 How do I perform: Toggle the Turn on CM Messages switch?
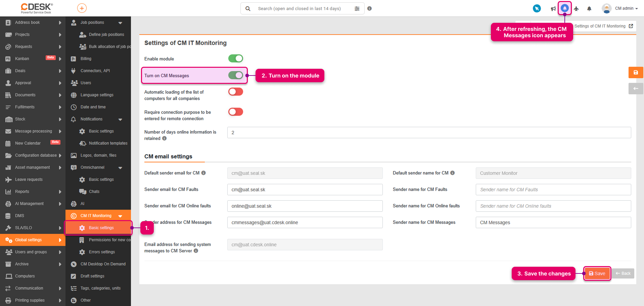coord(236,75)
